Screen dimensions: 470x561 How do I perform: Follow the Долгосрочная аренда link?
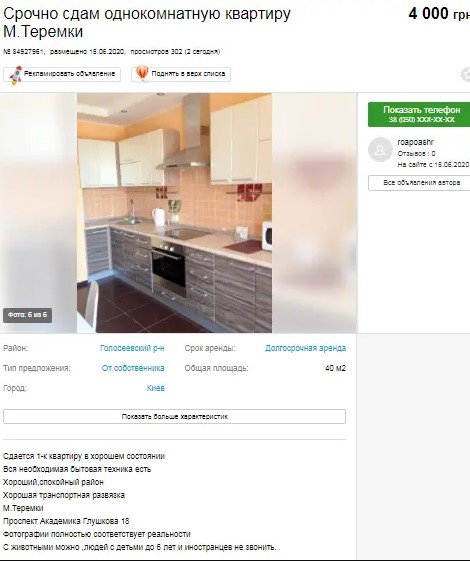tap(305, 348)
